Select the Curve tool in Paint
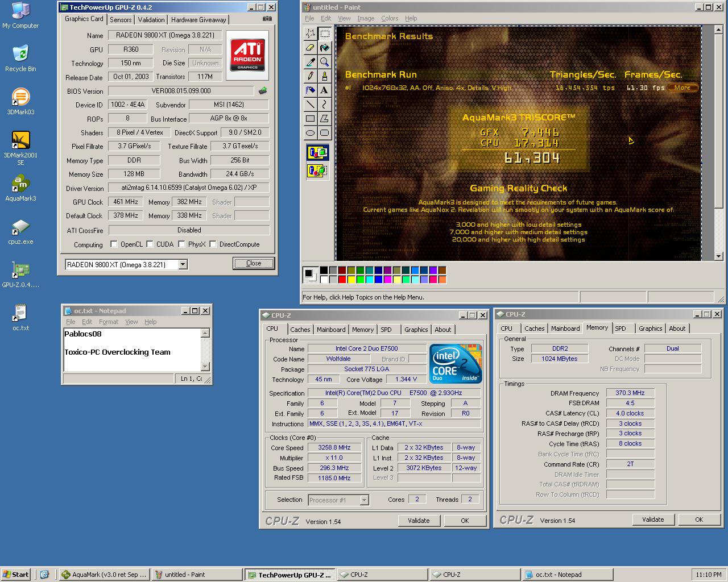This screenshot has height=582, width=728. click(324, 105)
